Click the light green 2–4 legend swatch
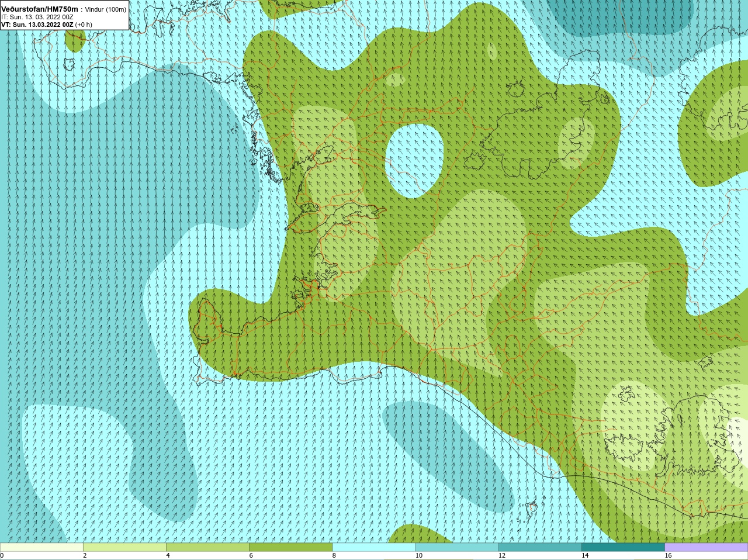The image size is (748, 560). point(124,547)
